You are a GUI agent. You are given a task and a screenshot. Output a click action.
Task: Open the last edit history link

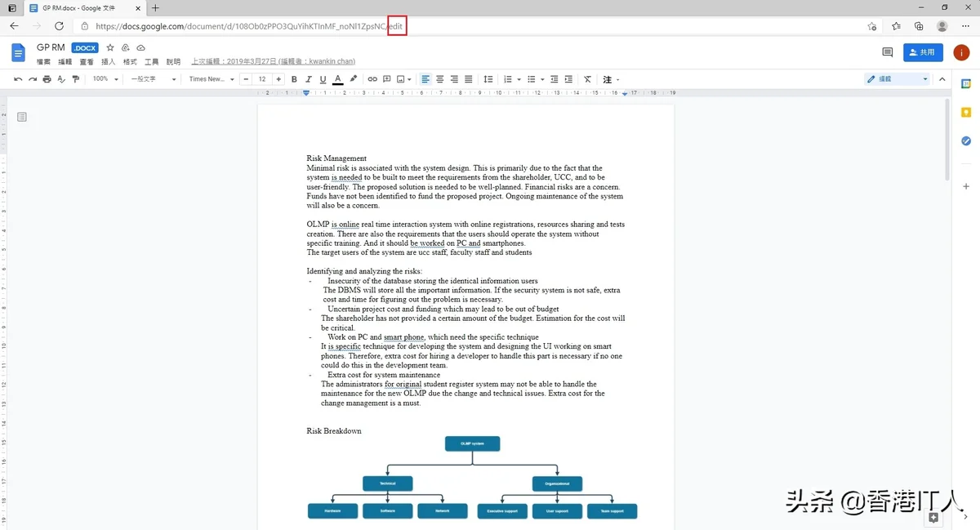click(x=274, y=62)
